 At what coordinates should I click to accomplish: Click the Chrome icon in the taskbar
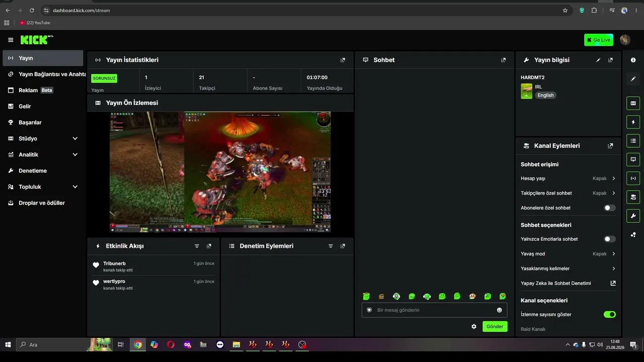coord(138,344)
